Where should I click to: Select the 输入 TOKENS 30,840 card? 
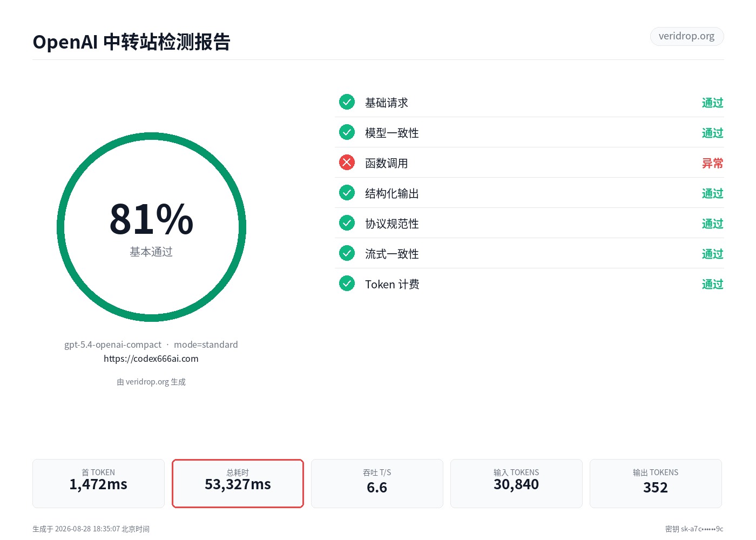[516, 483]
